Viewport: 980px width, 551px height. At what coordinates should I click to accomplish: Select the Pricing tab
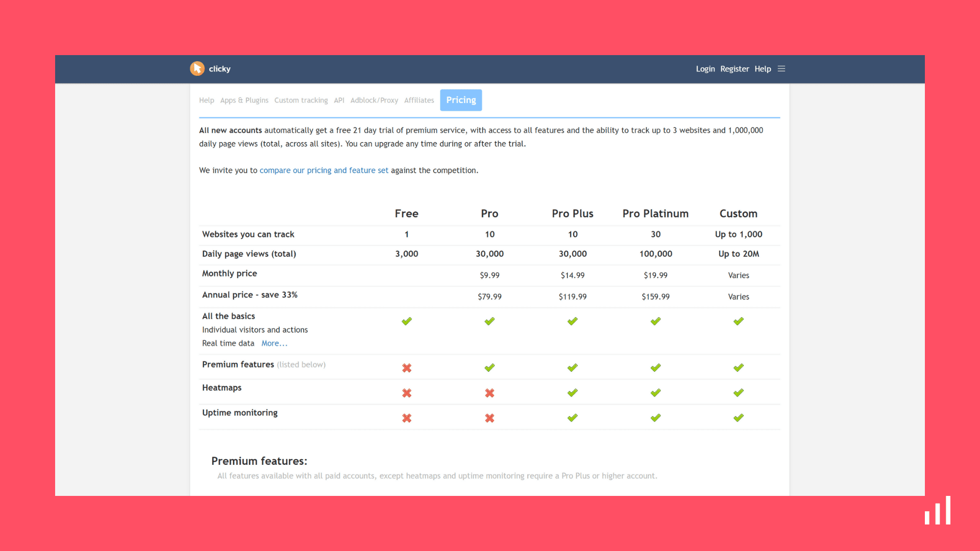(461, 100)
